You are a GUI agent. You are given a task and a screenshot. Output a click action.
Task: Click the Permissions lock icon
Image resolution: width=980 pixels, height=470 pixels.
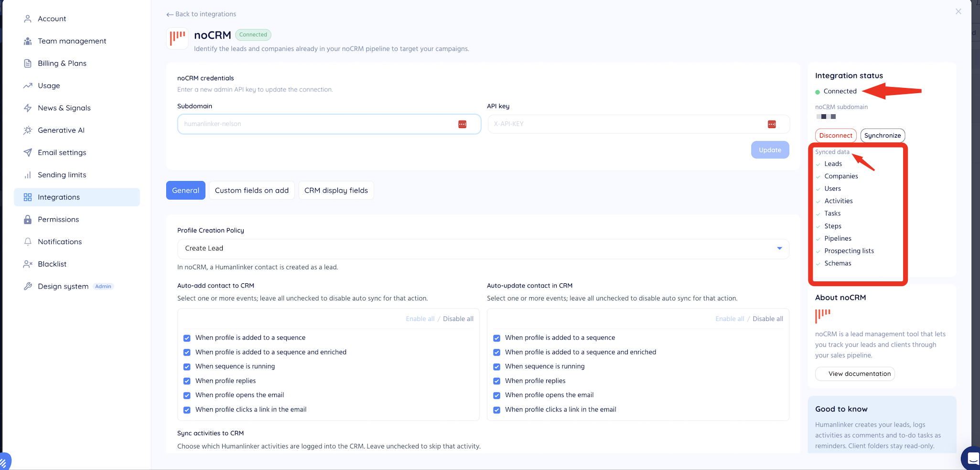[28, 219]
